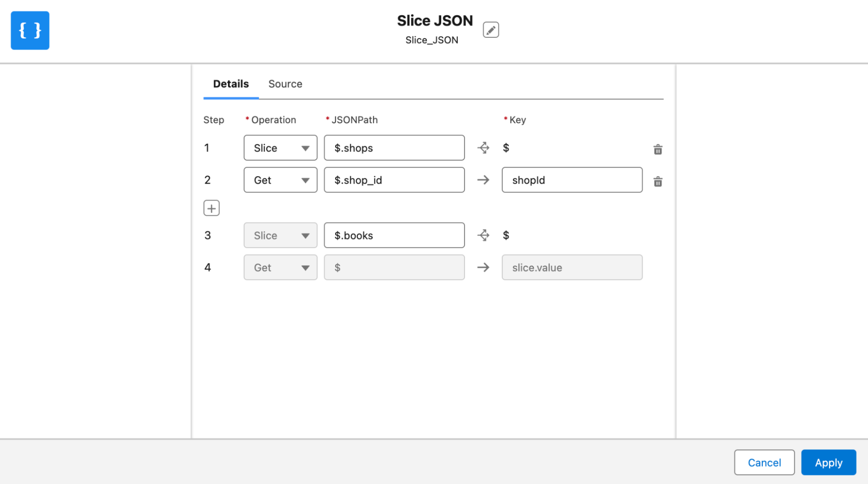Click the pencil icon to rename Slice JSON

[x=491, y=30]
